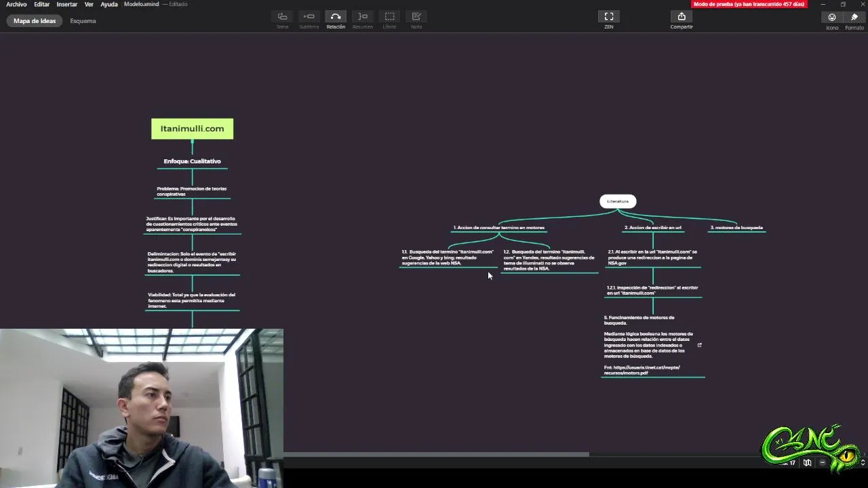Viewport: 868px width, 488px height.
Task: Select the 2.1 redireccion NSA.gov node
Action: point(652,258)
